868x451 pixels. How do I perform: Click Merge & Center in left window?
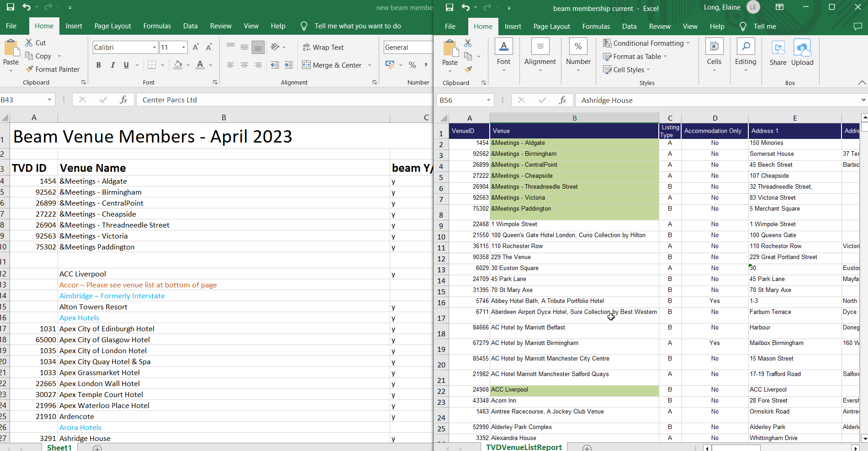tap(332, 65)
